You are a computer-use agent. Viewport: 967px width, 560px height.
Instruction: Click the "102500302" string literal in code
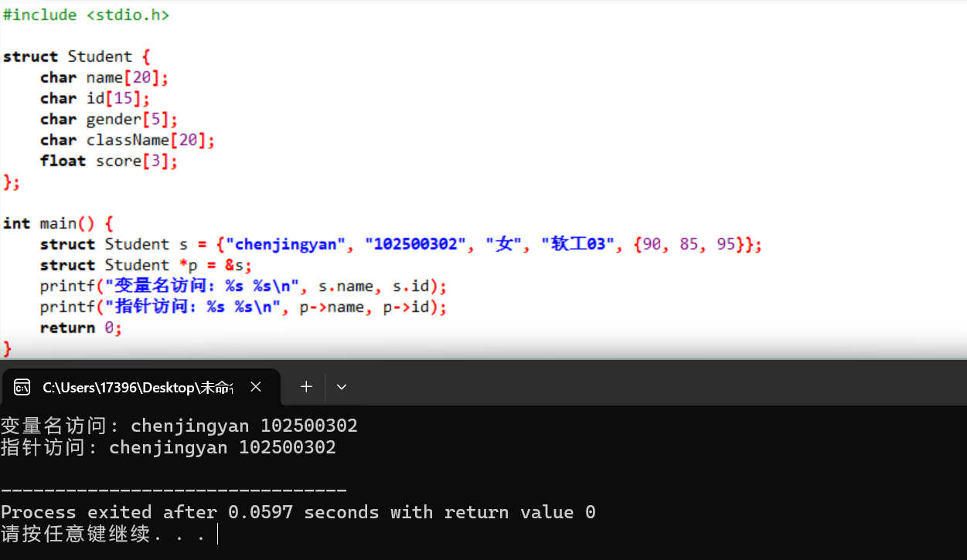[416, 244]
